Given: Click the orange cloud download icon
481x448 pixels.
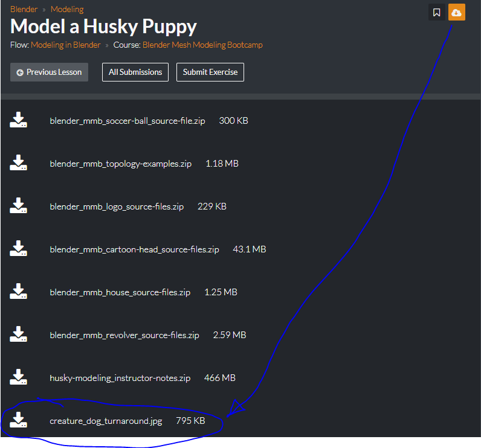Looking at the screenshot, I should coord(456,12).
